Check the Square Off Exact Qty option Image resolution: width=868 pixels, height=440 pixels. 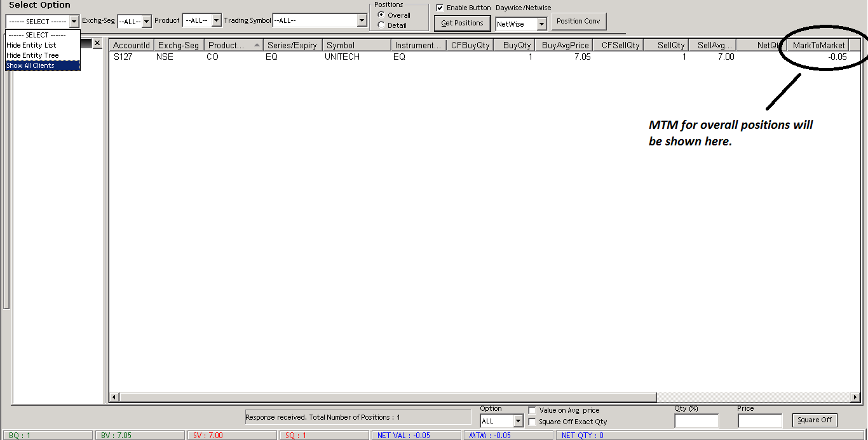tap(532, 422)
